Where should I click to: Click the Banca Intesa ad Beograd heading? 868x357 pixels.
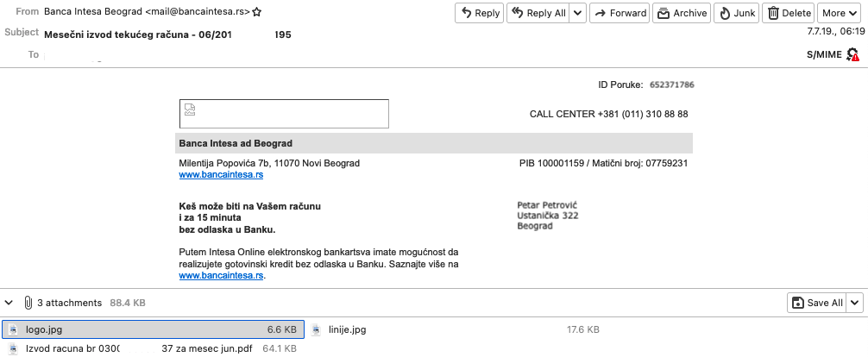point(236,143)
